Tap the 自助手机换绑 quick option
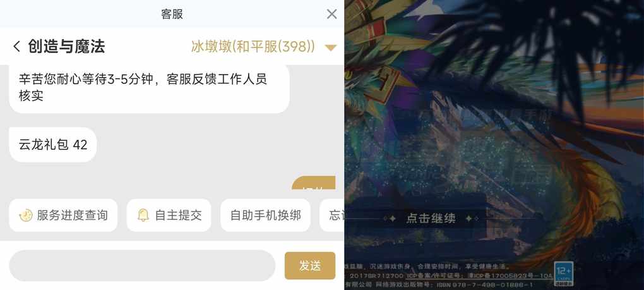The image size is (644, 290). (x=265, y=215)
